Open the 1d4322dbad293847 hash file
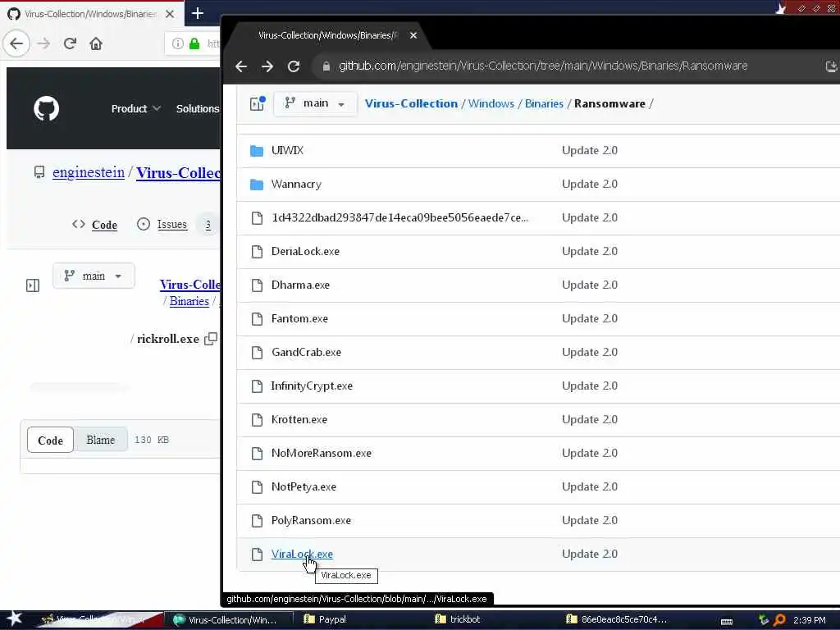This screenshot has width=840, height=630. pyautogui.click(x=399, y=217)
